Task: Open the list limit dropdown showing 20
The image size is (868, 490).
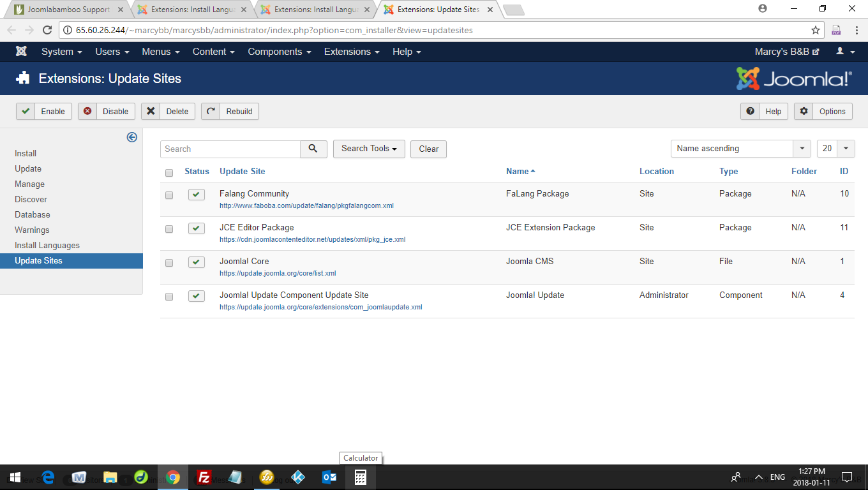Action: [x=835, y=149]
